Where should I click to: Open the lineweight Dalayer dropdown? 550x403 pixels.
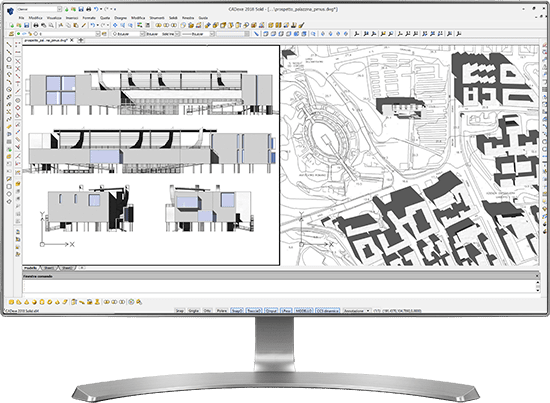212,34
